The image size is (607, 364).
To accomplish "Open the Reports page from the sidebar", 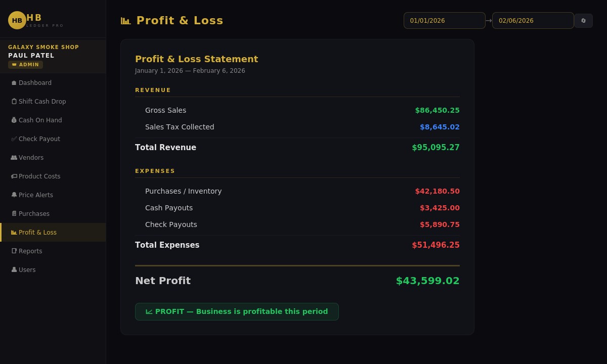I will click(x=30, y=251).
